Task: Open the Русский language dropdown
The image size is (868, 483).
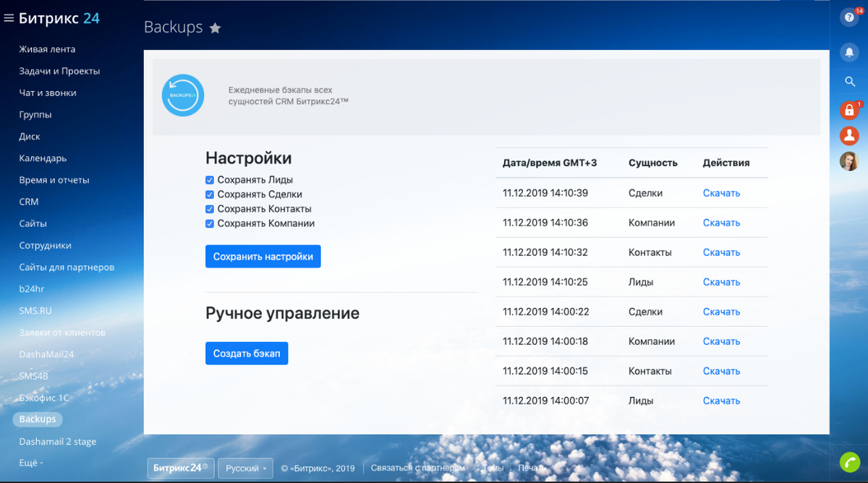Action: 245,468
